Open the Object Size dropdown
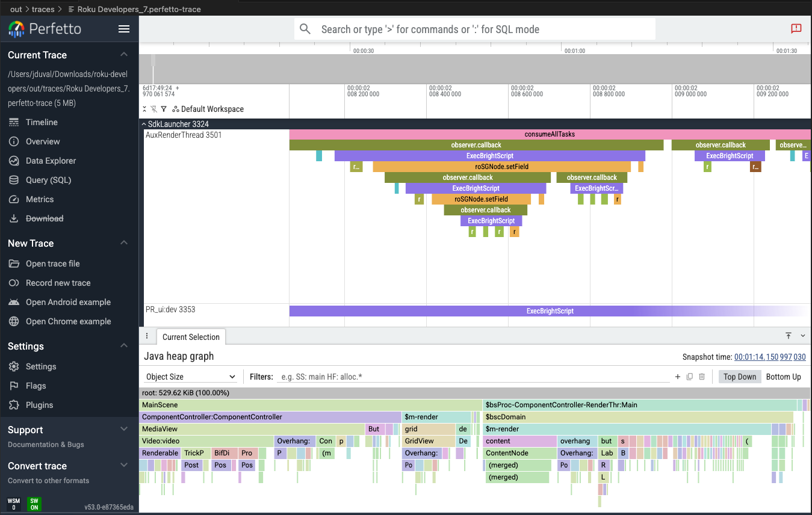Viewport: 812px width, 515px height. pyautogui.click(x=190, y=375)
